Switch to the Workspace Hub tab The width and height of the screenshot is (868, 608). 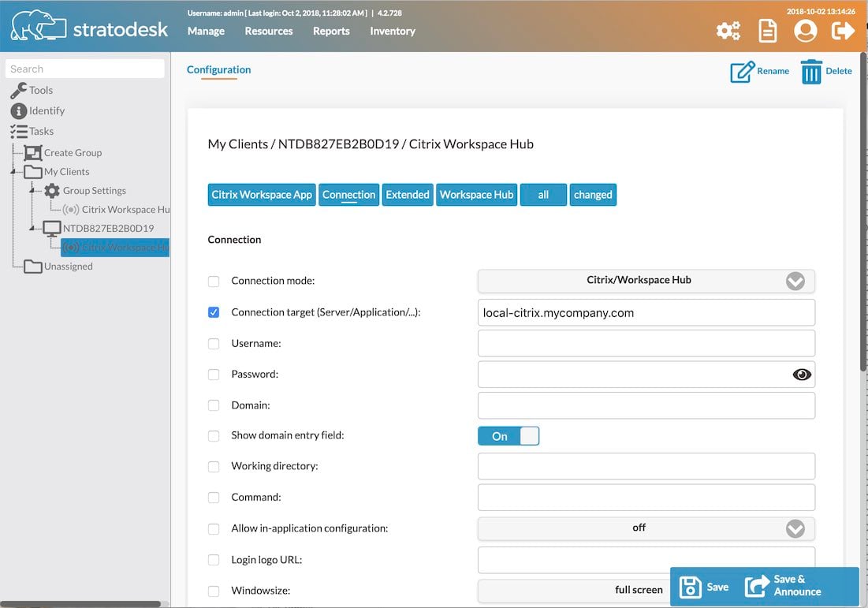click(477, 195)
